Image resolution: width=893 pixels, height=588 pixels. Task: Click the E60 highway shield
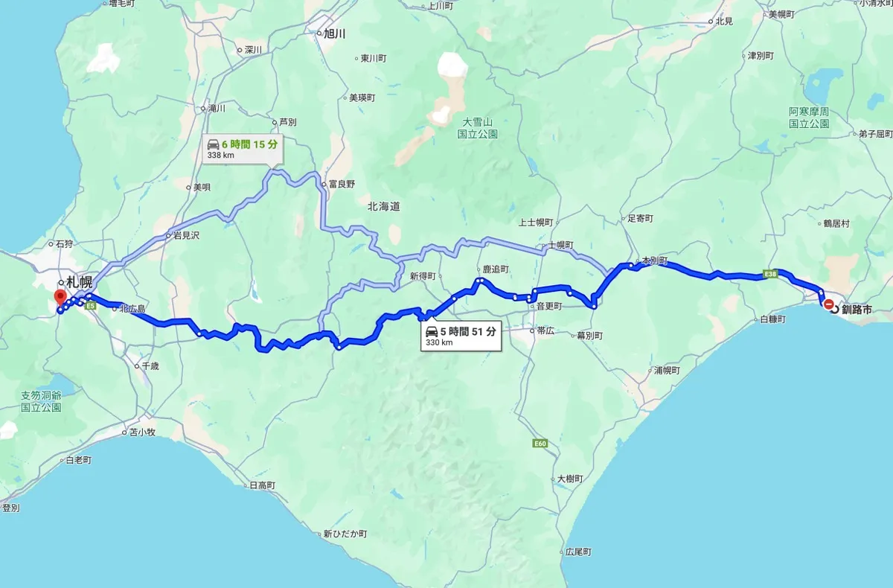click(540, 444)
